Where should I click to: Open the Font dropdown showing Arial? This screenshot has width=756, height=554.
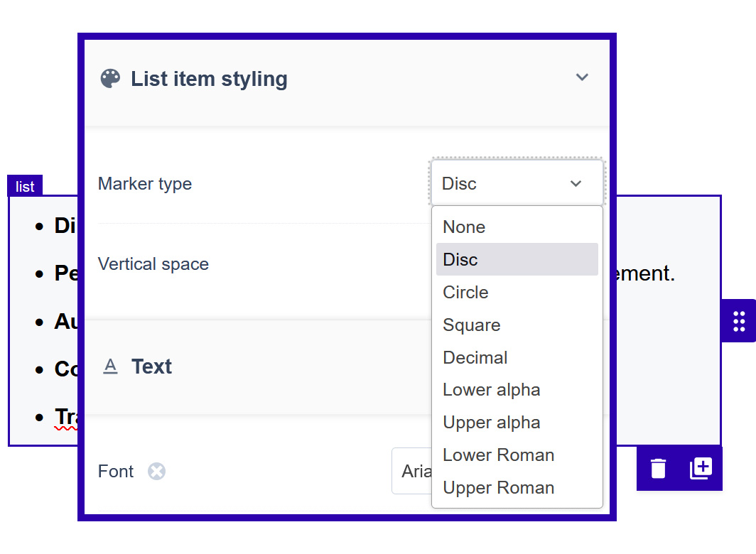[x=412, y=471]
